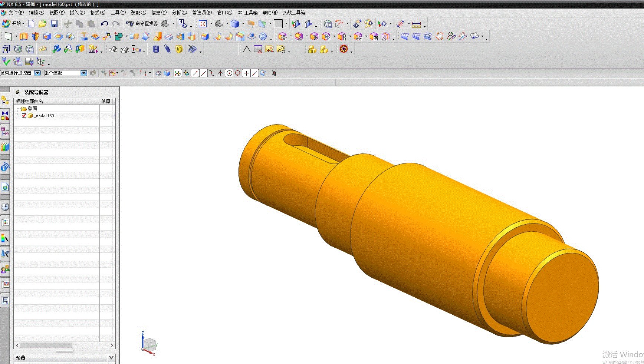Open the Extension Spring tool
The height and width of the screenshot is (364, 644).
[168, 49]
